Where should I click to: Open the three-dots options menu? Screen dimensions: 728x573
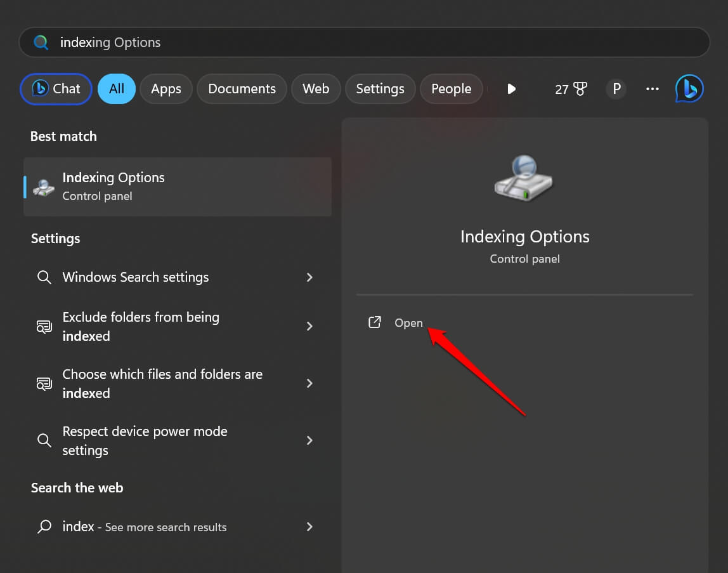653,89
